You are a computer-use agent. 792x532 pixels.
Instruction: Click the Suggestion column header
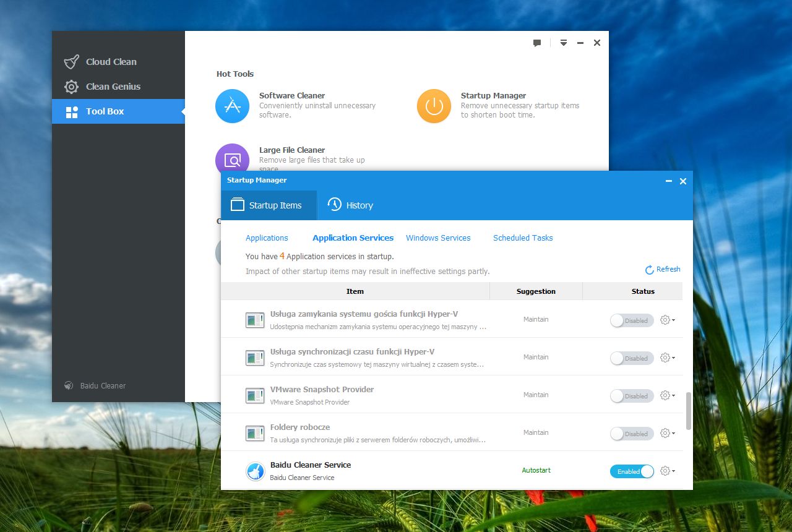[x=536, y=291]
